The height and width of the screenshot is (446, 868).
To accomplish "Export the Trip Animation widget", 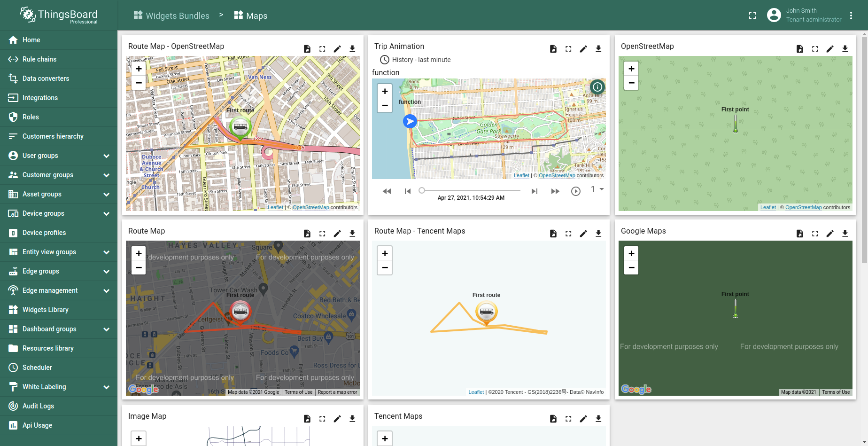I will pyautogui.click(x=598, y=49).
